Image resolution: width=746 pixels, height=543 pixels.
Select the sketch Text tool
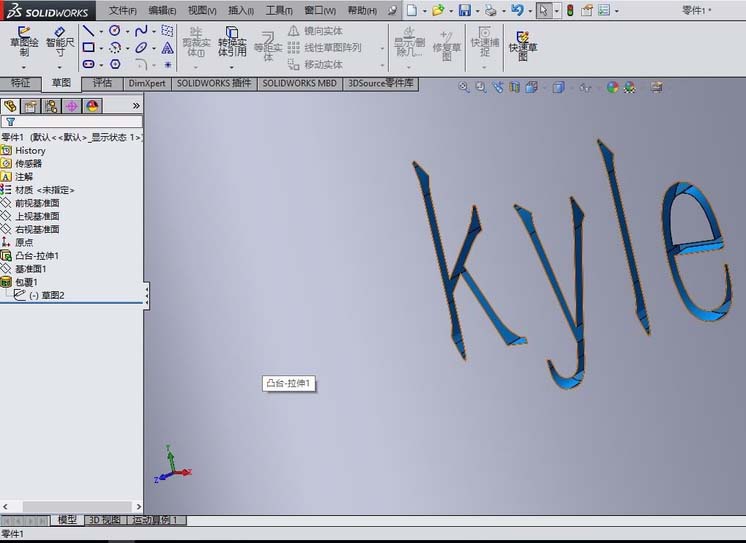167,48
